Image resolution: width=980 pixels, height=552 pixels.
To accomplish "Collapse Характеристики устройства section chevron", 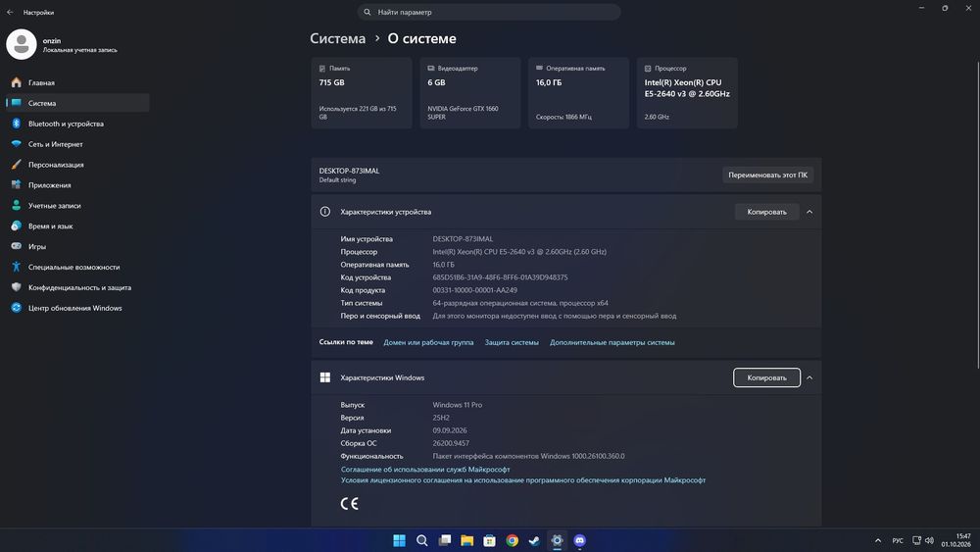I will (809, 212).
